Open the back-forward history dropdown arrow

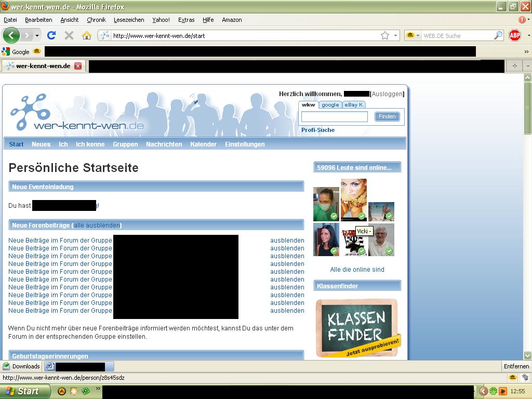pos(37,35)
